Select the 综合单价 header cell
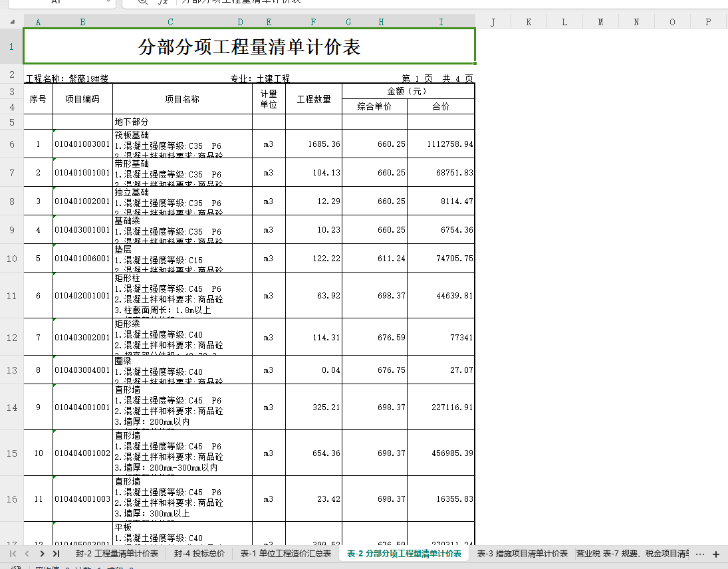This screenshot has width=728, height=569. (x=375, y=106)
